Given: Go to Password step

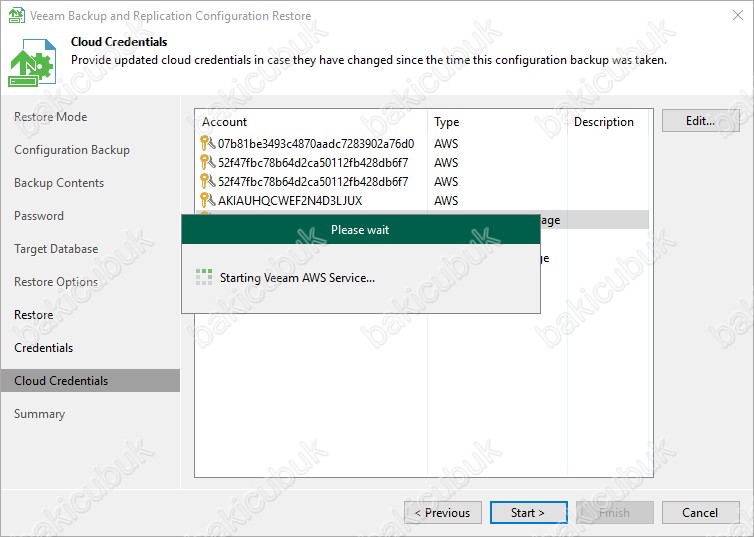Looking at the screenshot, I should pos(39,216).
